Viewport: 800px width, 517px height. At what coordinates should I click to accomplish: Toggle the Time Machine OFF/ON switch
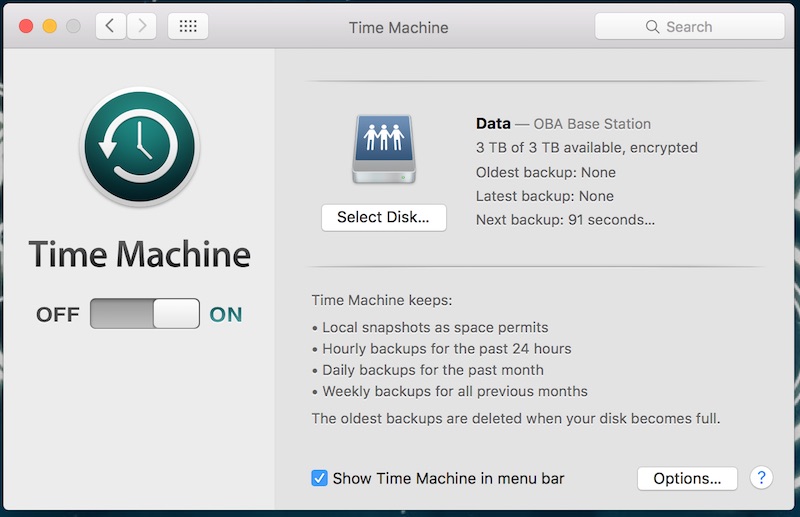pos(145,314)
